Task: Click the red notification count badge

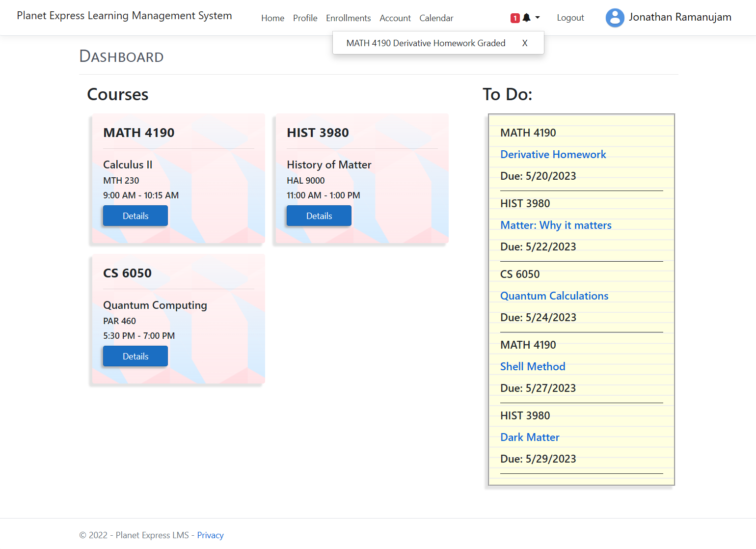Action: tap(515, 18)
